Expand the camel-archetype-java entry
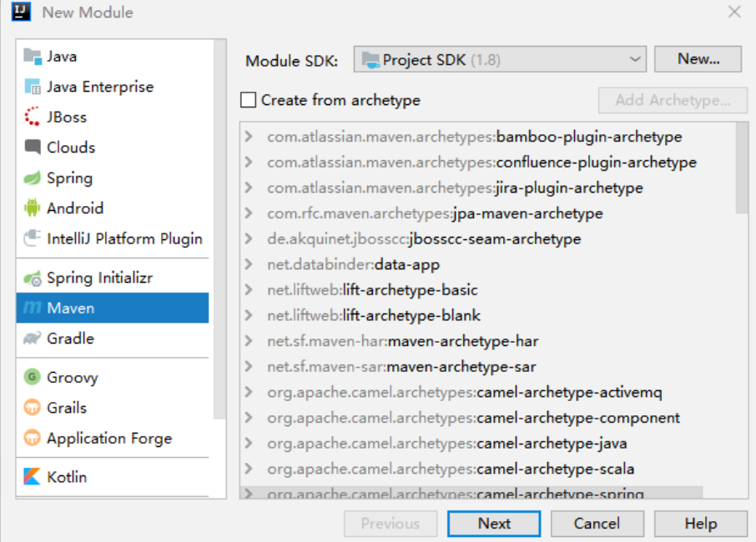The height and width of the screenshot is (542, 756). [249, 443]
